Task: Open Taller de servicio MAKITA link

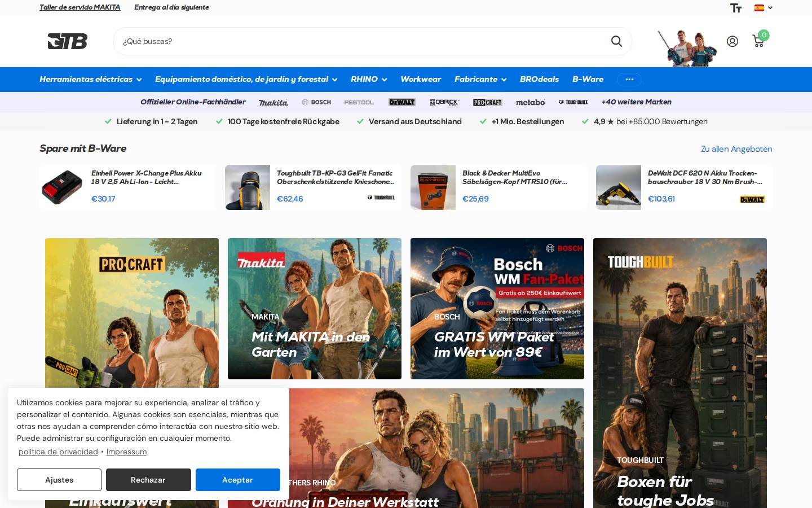Action: (x=80, y=7)
